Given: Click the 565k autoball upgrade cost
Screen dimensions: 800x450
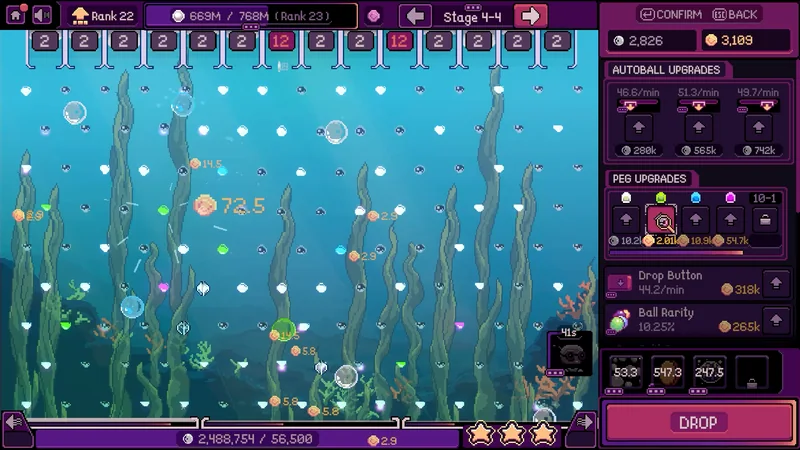Looking at the screenshot, I should coord(699,150).
